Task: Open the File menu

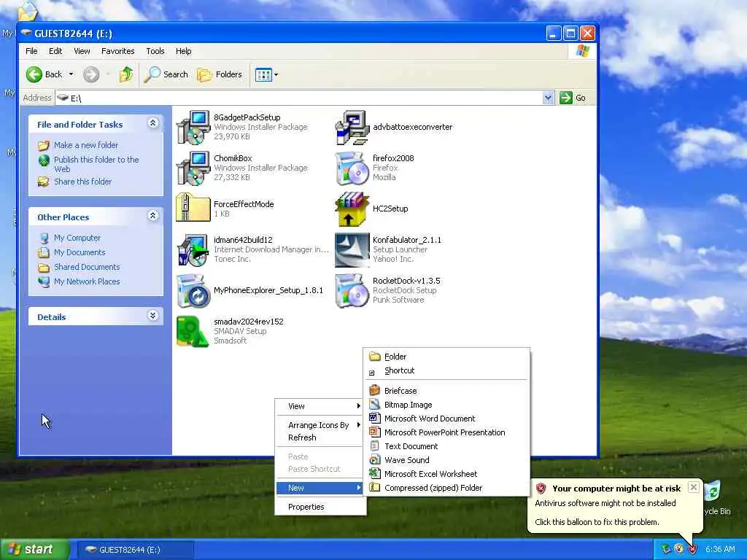Action: (x=31, y=51)
